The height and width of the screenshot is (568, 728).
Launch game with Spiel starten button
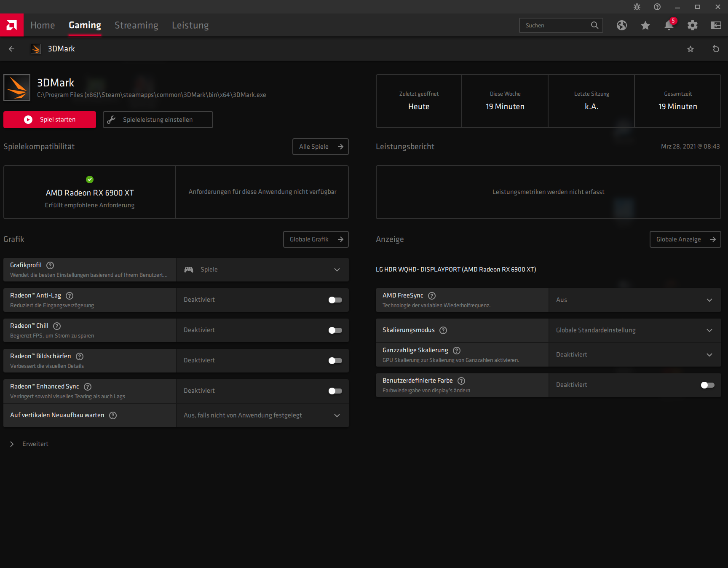pyautogui.click(x=50, y=120)
